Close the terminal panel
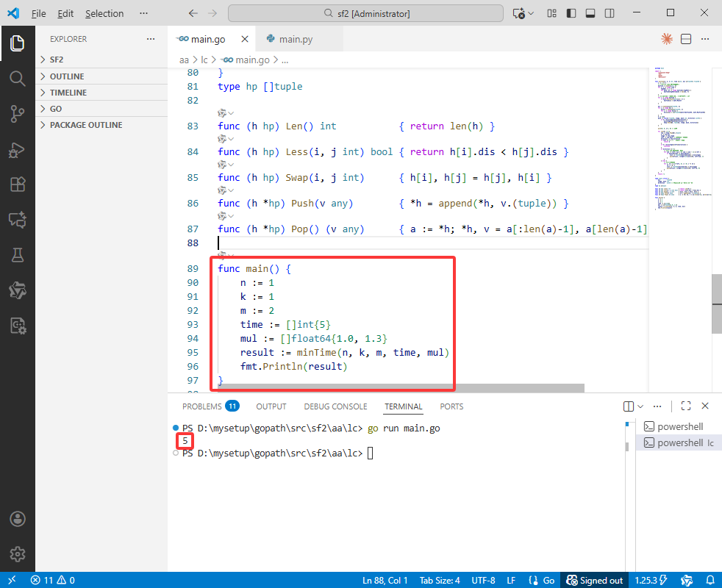The height and width of the screenshot is (588, 722). pyautogui.click(x=705, y=406)
